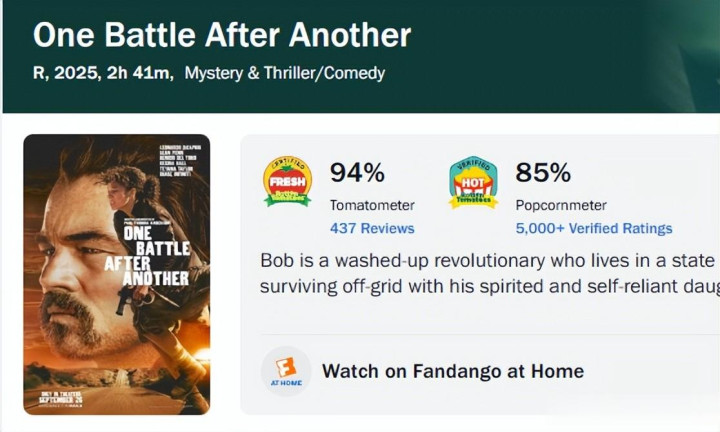Screen dimensions: 720x432
Task: Click the Fandango At Home logo icon
Action: (285, 371)
